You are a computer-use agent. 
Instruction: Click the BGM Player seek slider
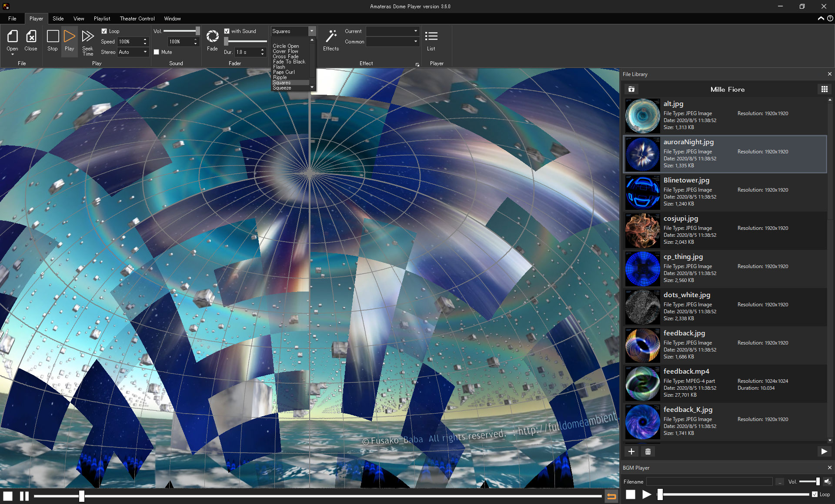pos(733,494)
